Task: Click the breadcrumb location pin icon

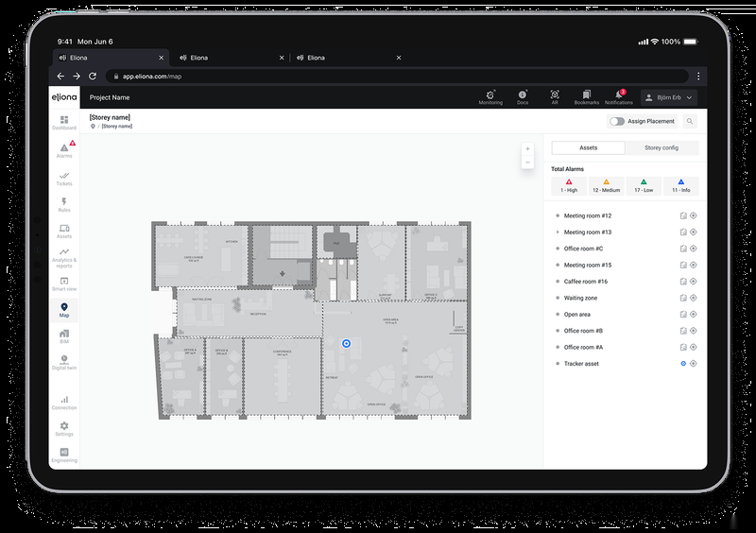Action: [x=93, y=127]
